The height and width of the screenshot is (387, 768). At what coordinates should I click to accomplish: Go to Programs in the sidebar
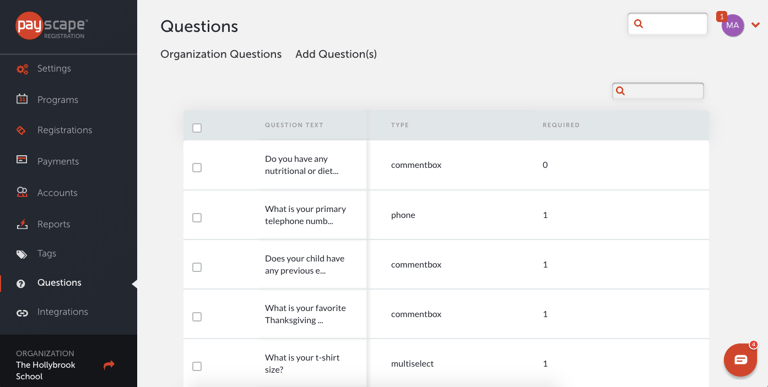(x=57, y=99)
